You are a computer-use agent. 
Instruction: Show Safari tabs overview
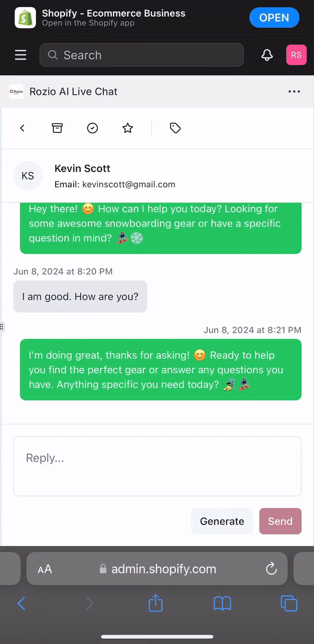tap(289, 604)
